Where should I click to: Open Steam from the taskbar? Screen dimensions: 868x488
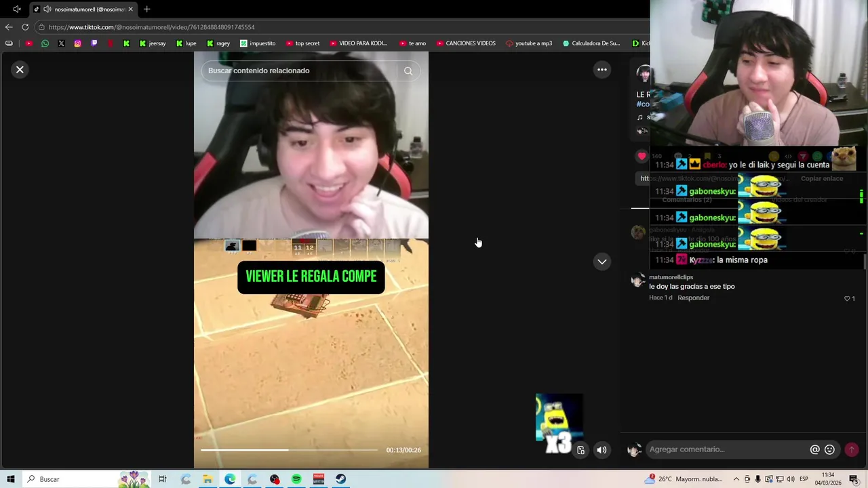(x=340, y=479)
